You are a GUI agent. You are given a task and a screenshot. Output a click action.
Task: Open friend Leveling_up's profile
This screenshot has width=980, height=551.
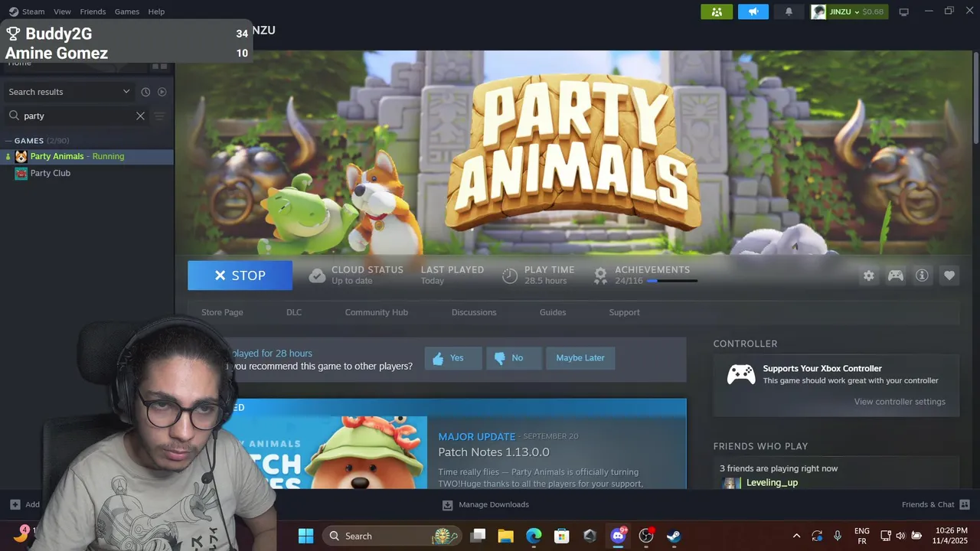(x=772, y=483)
